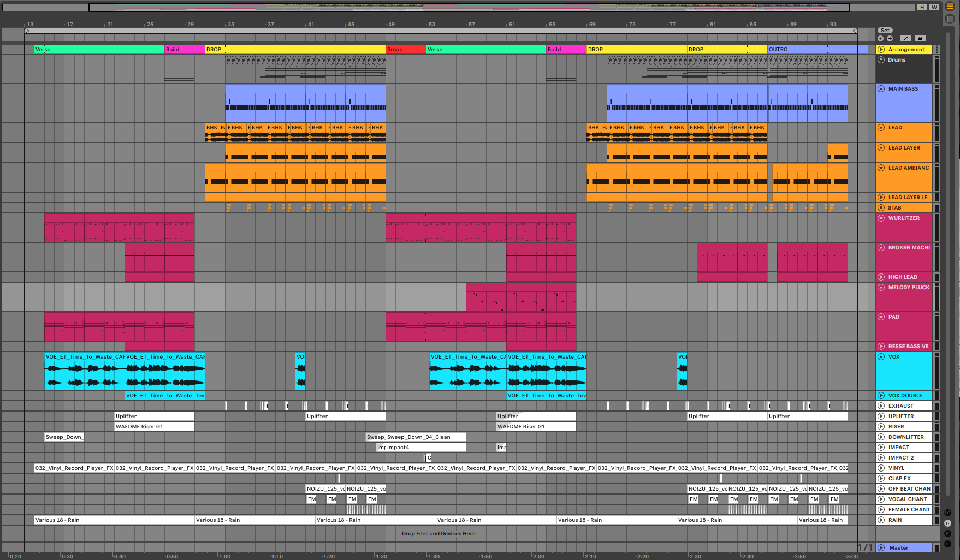The image size is (960, 560).
Task: Click the VINYL track's arrow icon
Action: [881, 468]
